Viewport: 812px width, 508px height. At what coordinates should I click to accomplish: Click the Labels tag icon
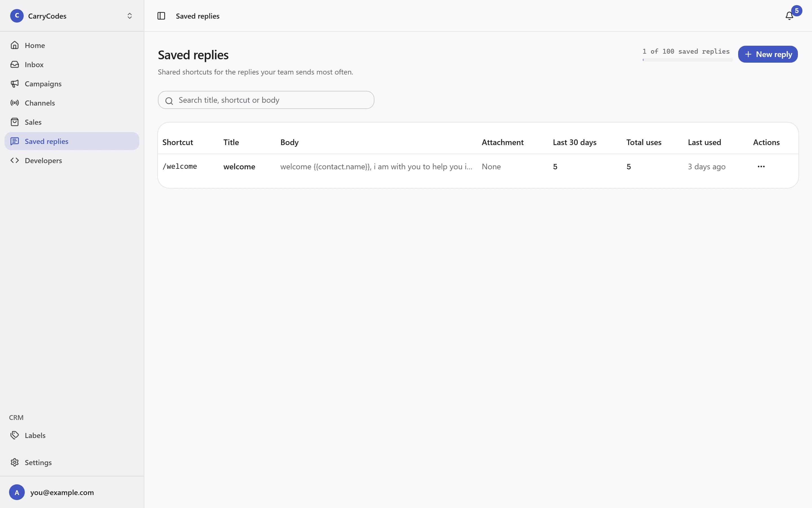14,435
